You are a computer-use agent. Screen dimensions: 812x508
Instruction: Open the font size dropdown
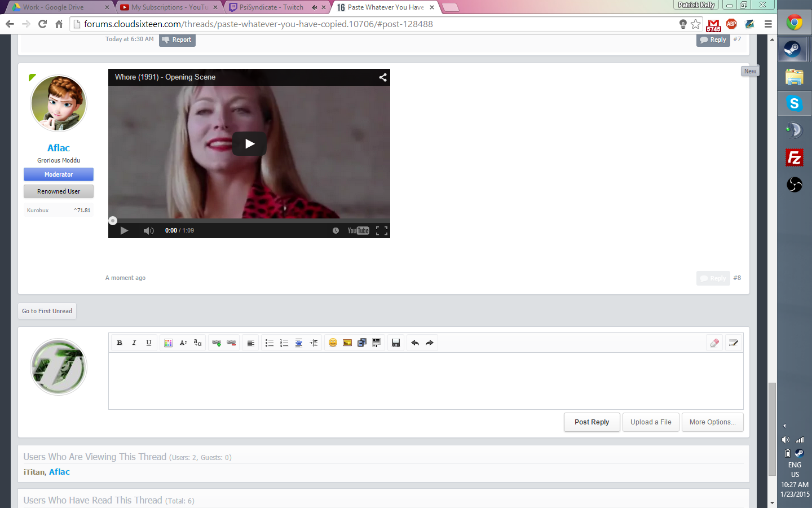tap(183, 343)
